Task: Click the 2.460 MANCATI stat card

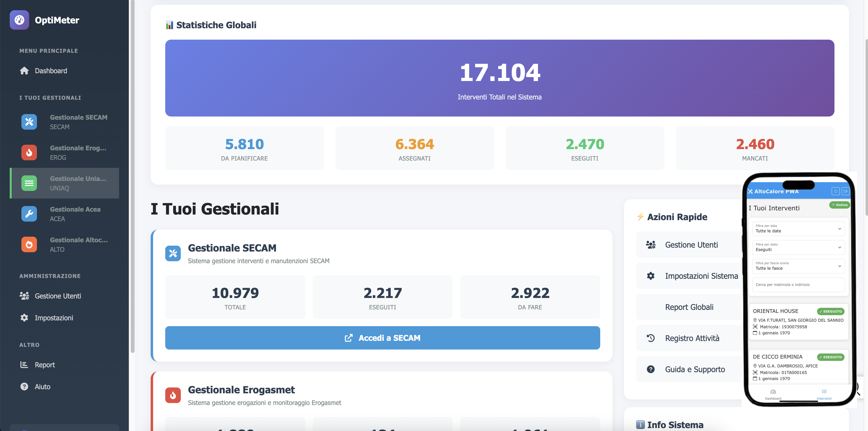Action: coord(755,148)
